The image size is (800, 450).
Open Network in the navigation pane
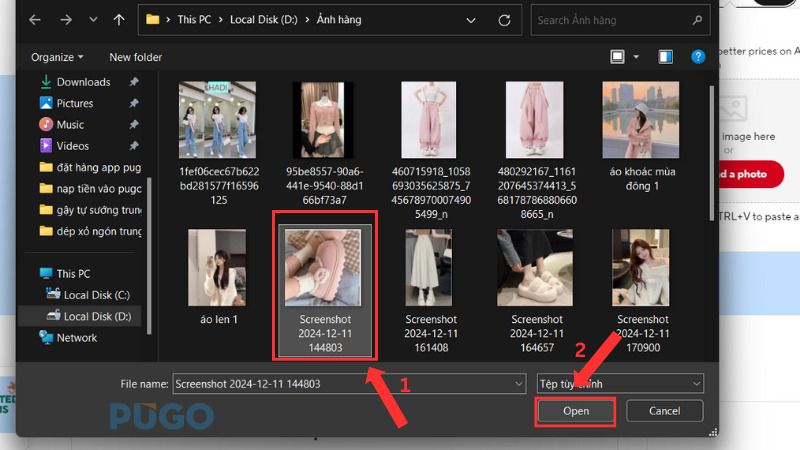click(76, 338)
